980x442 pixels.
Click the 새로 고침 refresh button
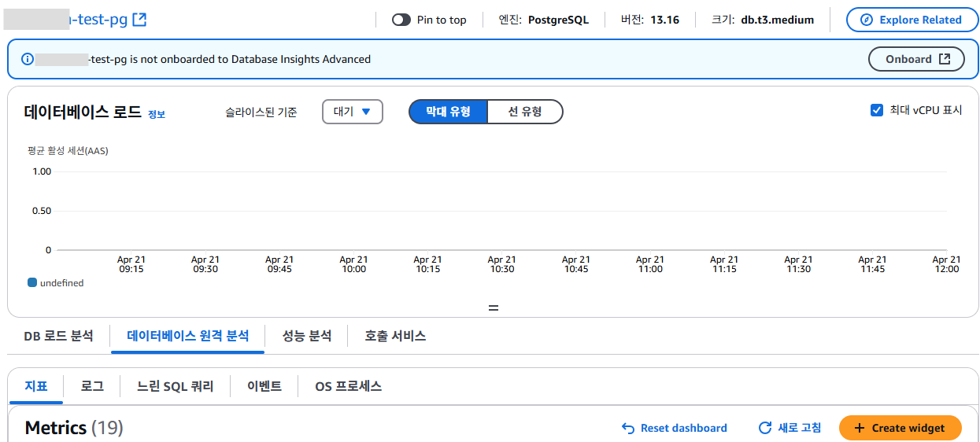click(x=790, y=428)
